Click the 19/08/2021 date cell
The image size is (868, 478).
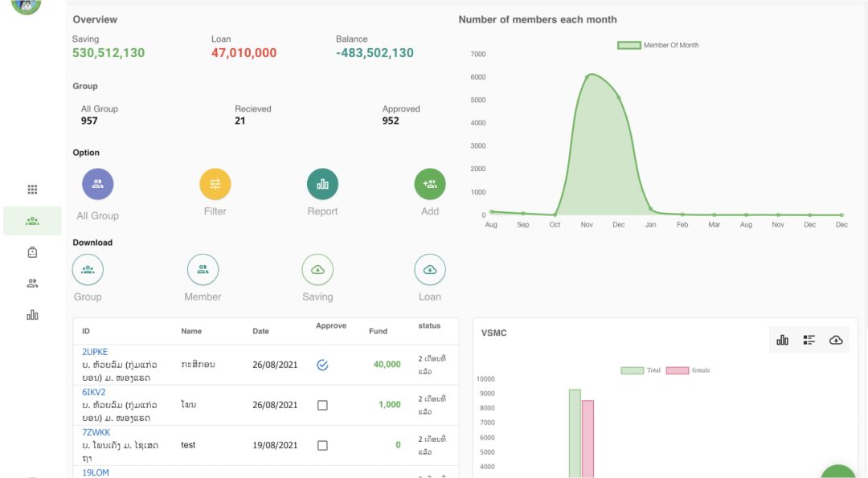pos(275,445)
